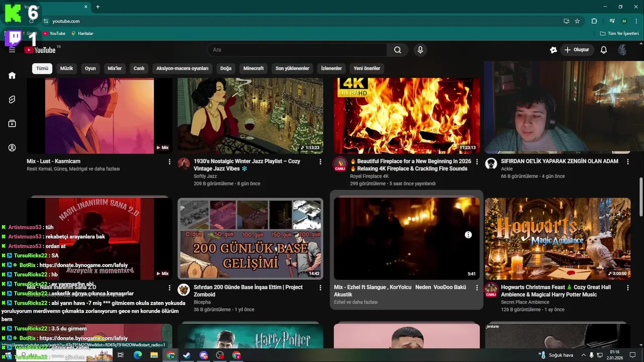Image resolution: width=644 pixels, height=362 pixels.
Task: Open Chrome three-dot menu
Action: 636,21
